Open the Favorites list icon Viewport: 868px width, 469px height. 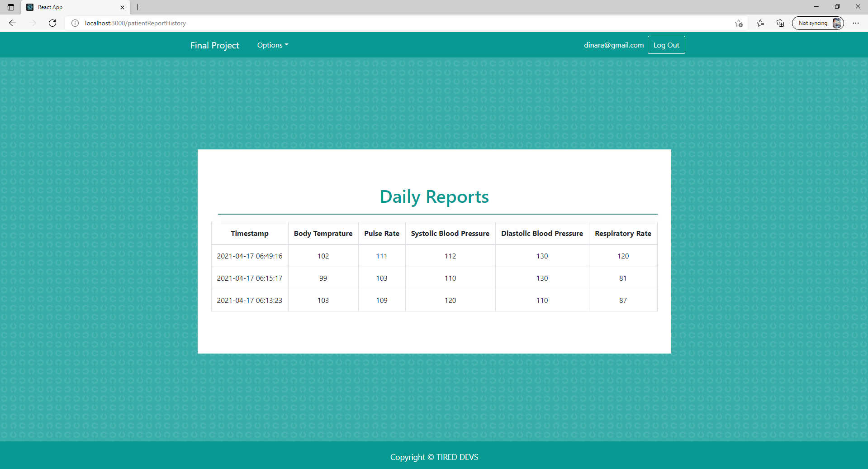pyautogui.click(x=760, y=23)
